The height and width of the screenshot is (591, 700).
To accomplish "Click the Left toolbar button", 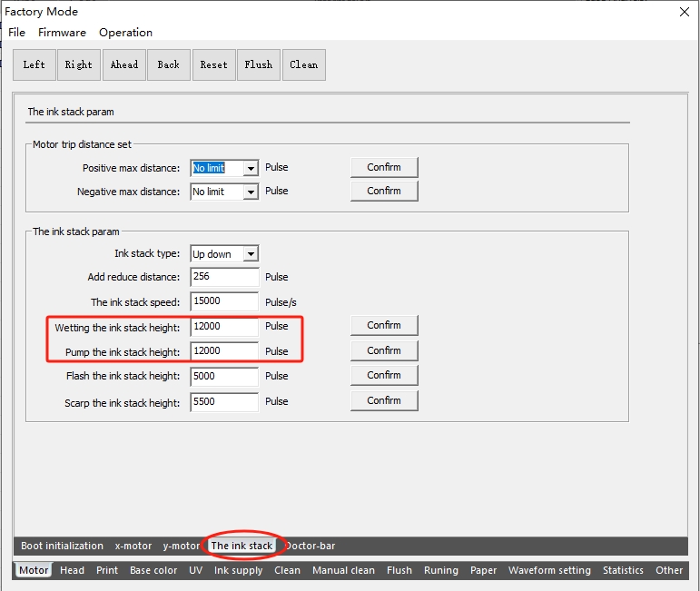I will [x=35, y=64].
